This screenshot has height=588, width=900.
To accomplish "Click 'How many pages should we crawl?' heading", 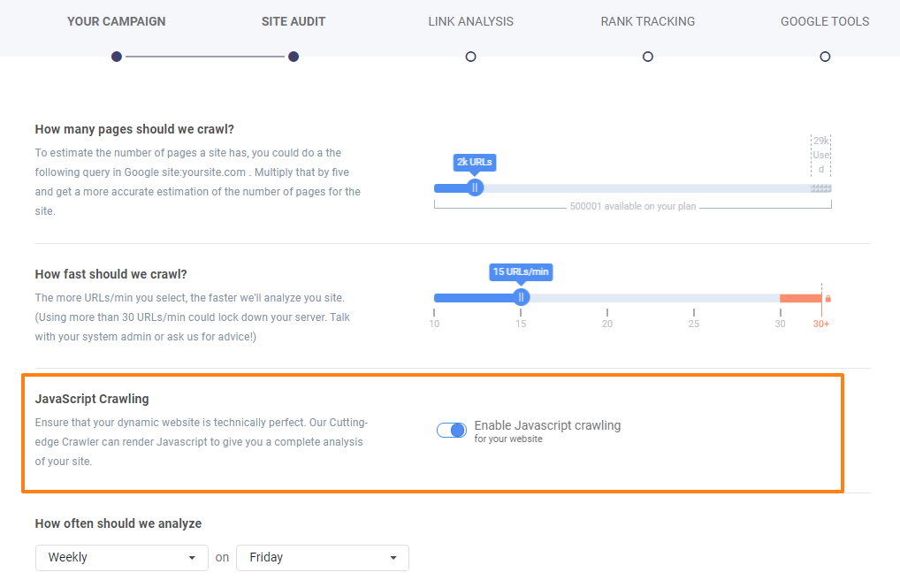I will coord(134,129).
